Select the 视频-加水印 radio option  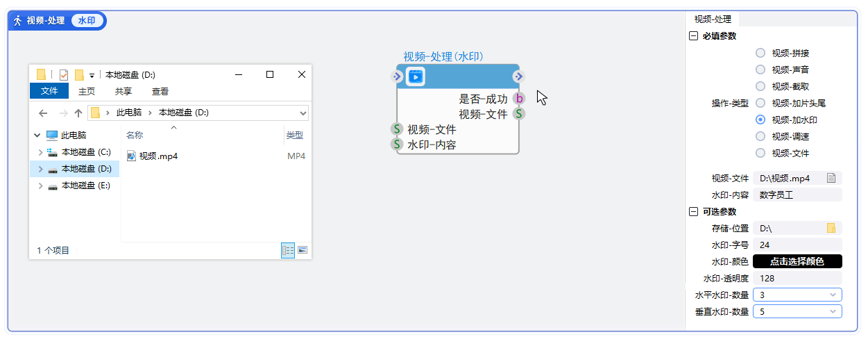[x=760, y=120]
